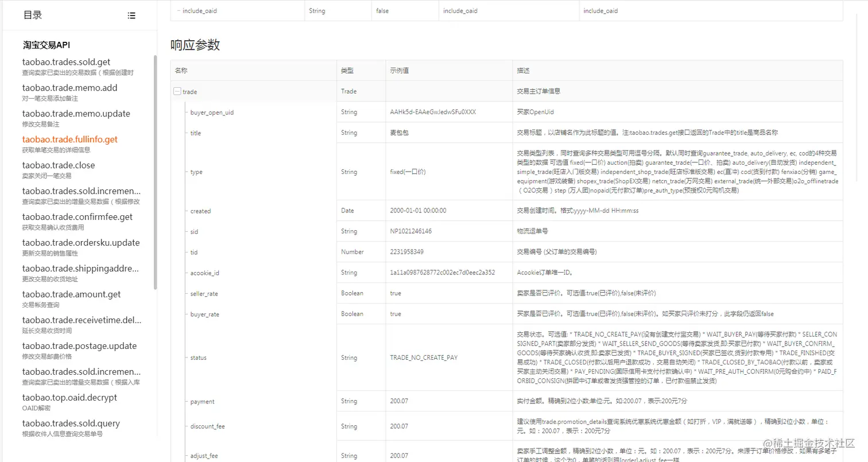Click the example date 2000-01-01 00:00:00

418,211
